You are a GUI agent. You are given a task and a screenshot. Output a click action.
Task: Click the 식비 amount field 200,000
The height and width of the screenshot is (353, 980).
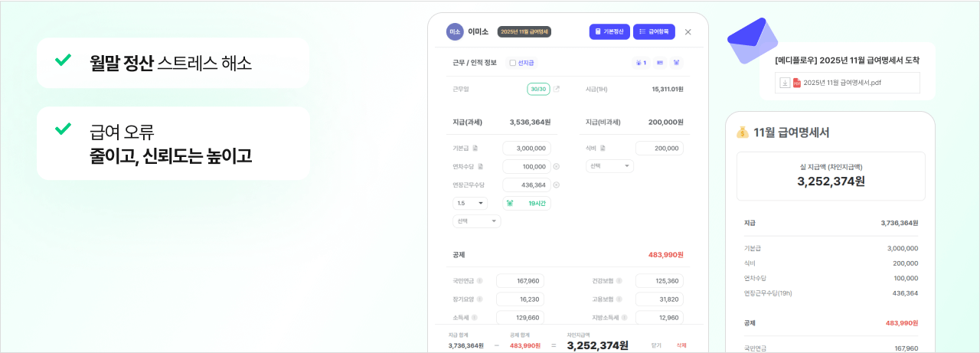659,148
